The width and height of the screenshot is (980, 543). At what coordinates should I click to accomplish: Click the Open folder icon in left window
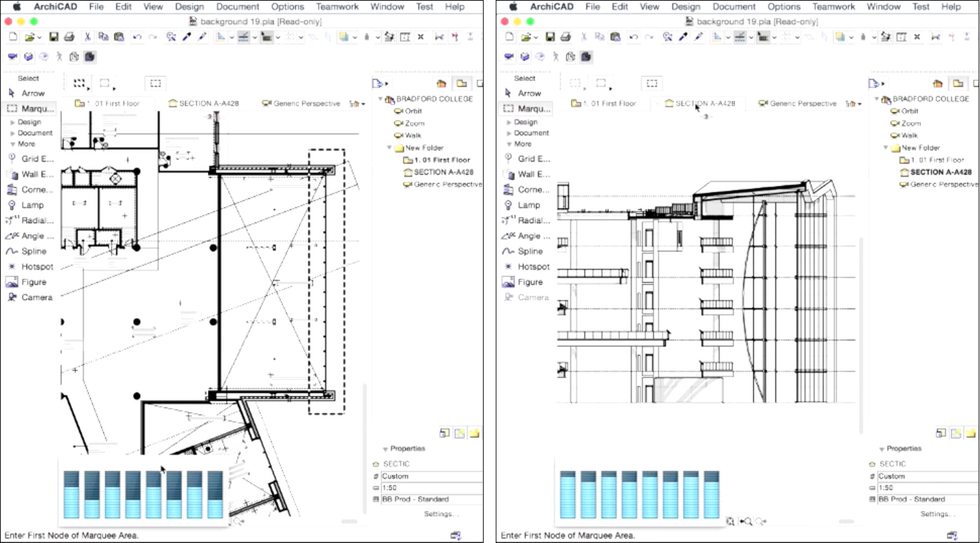coord(30,36)
